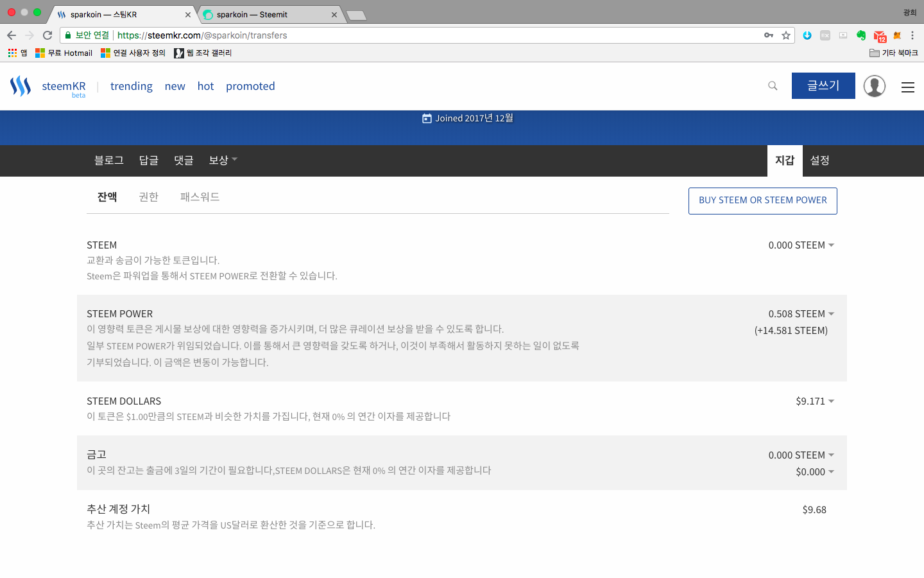The width and height of the screenshot is (924, 578).
Task: Click the saved password key icon
Action: [768, 35]
